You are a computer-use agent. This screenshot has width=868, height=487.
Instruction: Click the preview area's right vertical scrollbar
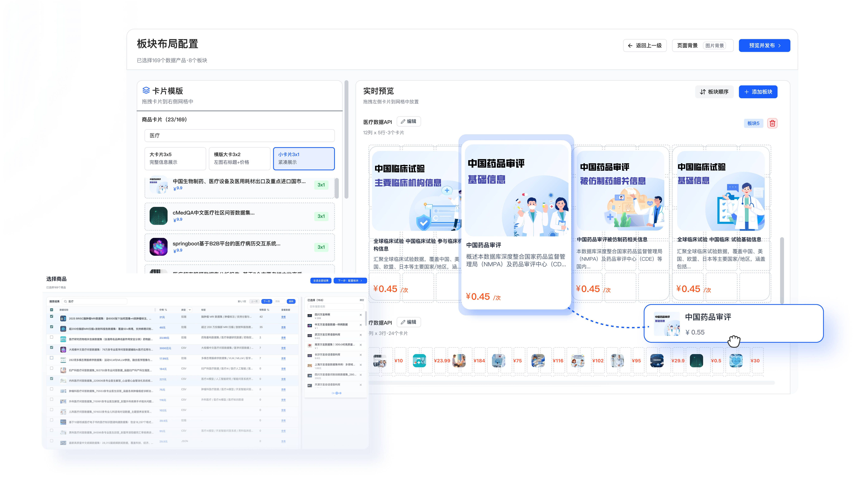(782, 270)
